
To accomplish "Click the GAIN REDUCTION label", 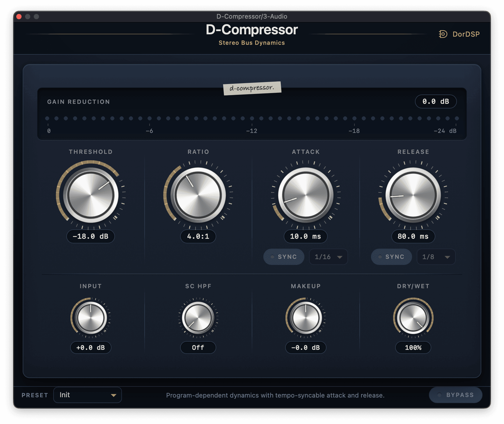I will pos(79,102).
